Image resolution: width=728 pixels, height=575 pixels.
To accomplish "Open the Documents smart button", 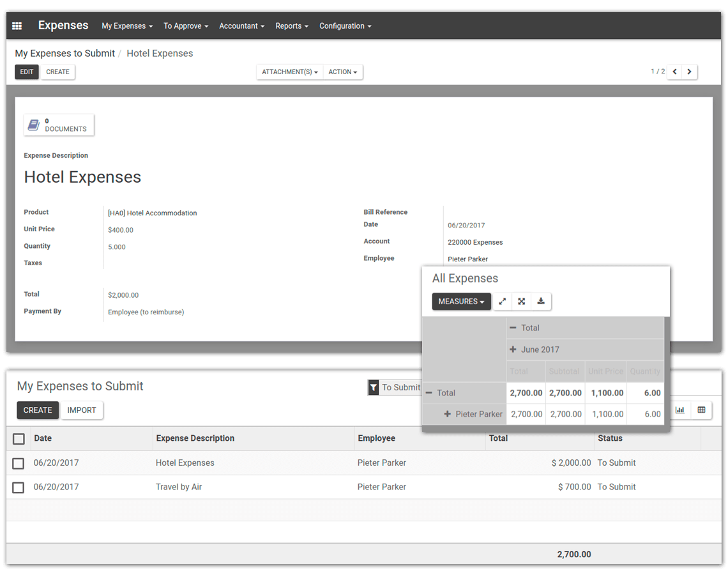I will click(x=59, y=125).
